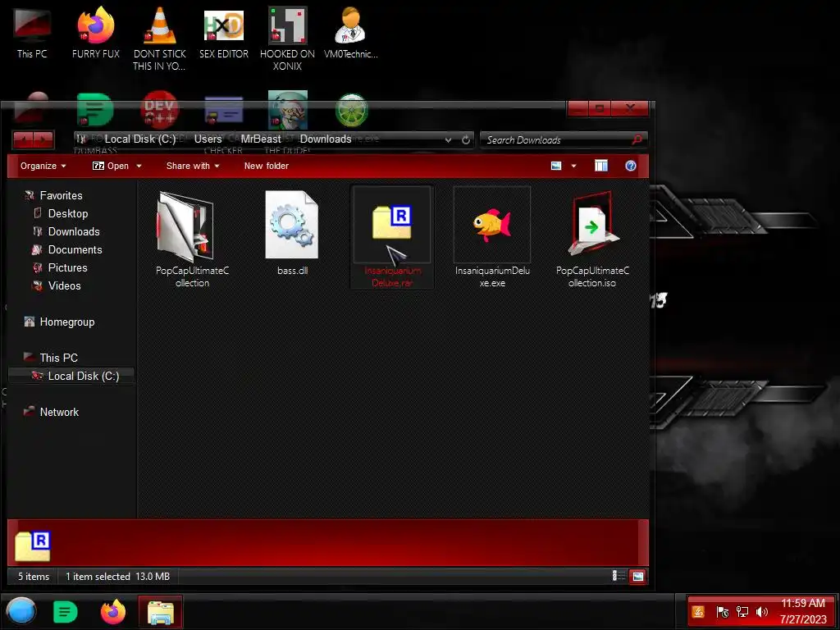The image size is (840, 630).
Task: Open the Action Center flag icon
Action: (x=722, y=611)
